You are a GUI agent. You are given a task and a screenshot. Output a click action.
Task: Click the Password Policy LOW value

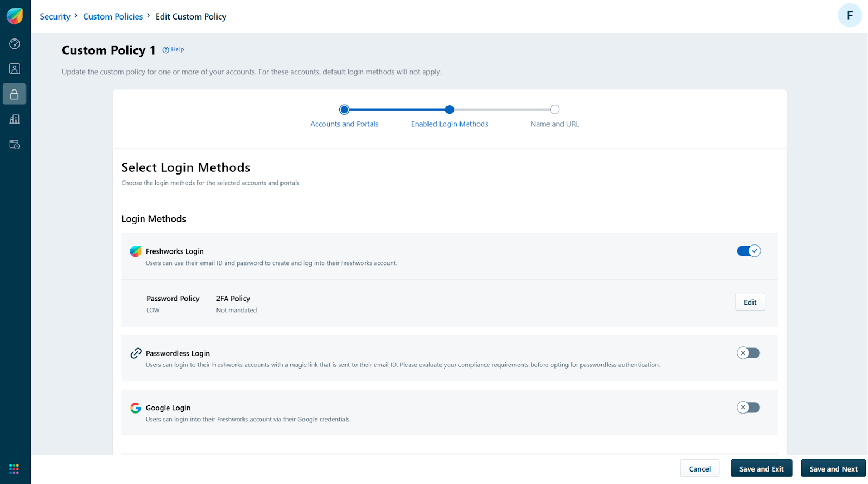(x=153, y=311)
